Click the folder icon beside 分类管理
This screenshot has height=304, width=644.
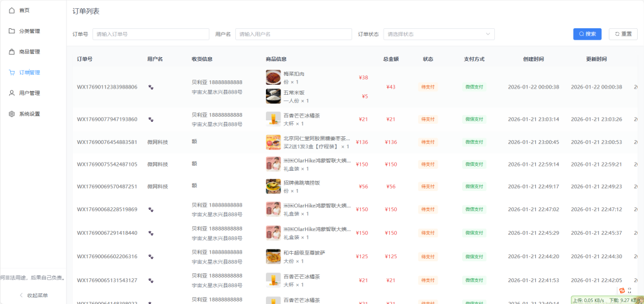coord(11,31)
